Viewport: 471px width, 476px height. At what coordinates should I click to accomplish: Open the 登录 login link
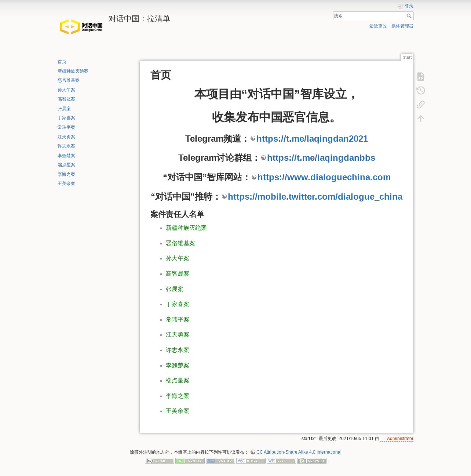[x=409, y=6]
